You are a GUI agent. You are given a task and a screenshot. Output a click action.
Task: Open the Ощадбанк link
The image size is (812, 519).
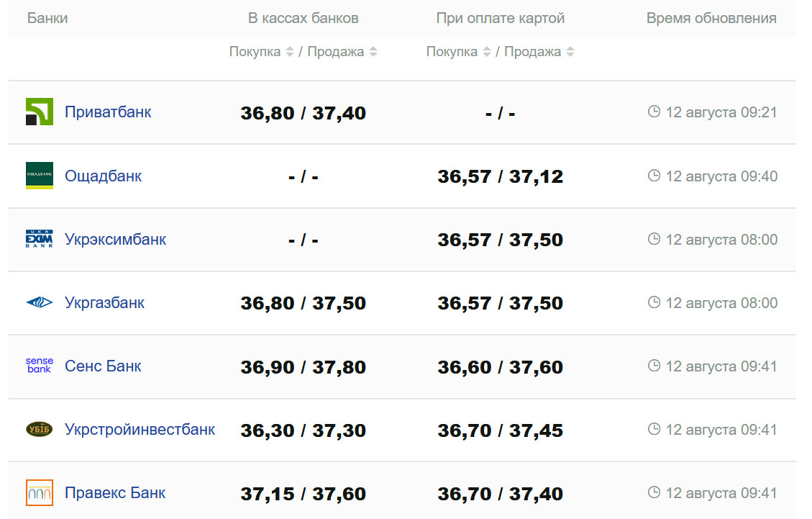(104, 176)
